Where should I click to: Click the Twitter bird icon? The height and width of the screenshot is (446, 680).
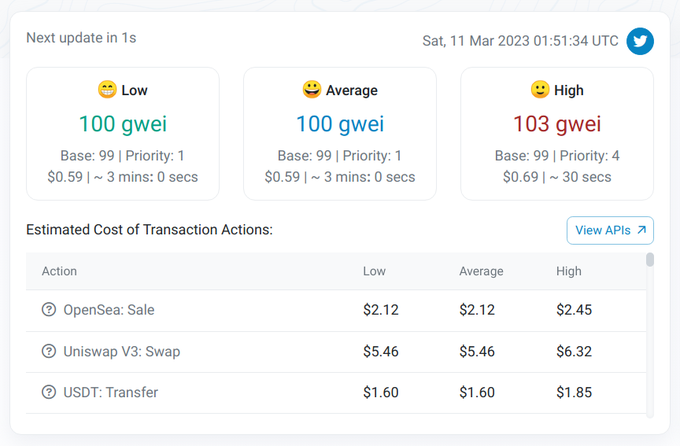coord(640,41)
